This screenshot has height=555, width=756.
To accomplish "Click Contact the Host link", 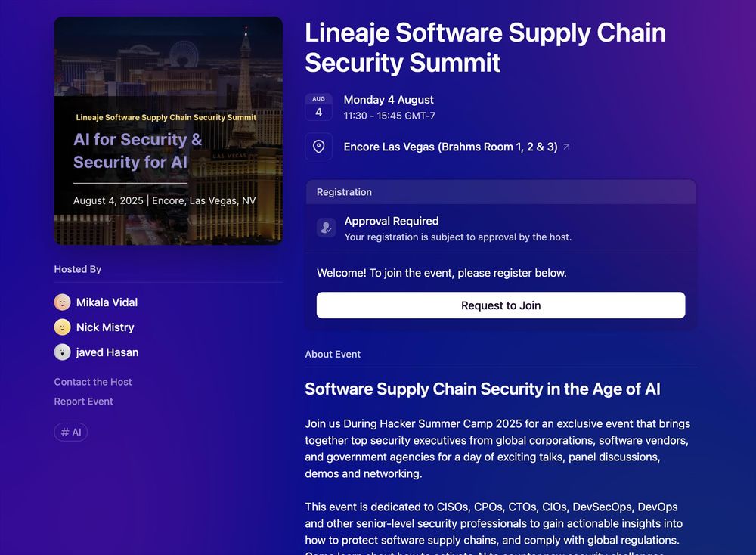I will [x=92, y=382].
